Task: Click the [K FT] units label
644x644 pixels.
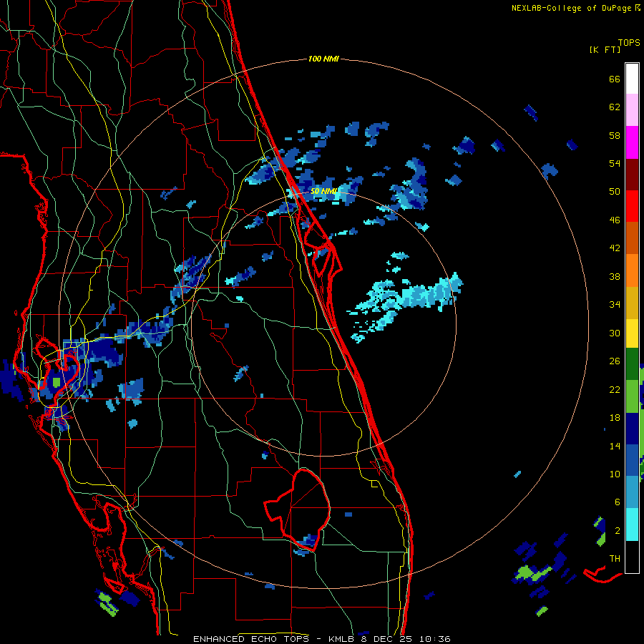Action: (605, 49)
